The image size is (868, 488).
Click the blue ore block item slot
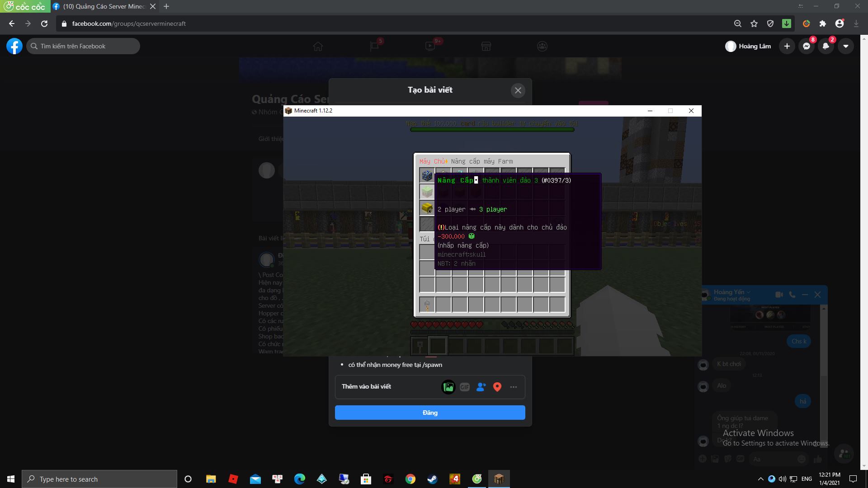[427, 175]
